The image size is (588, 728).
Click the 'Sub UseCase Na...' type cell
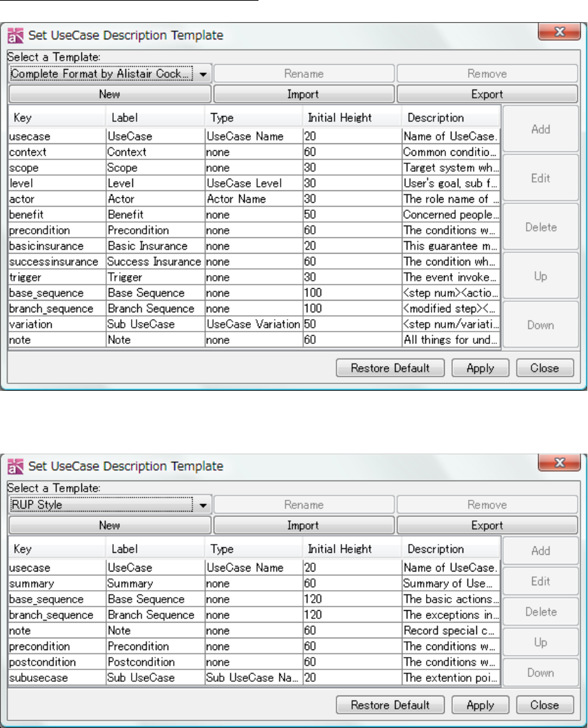pyautogui.click(x=254, y=678)
